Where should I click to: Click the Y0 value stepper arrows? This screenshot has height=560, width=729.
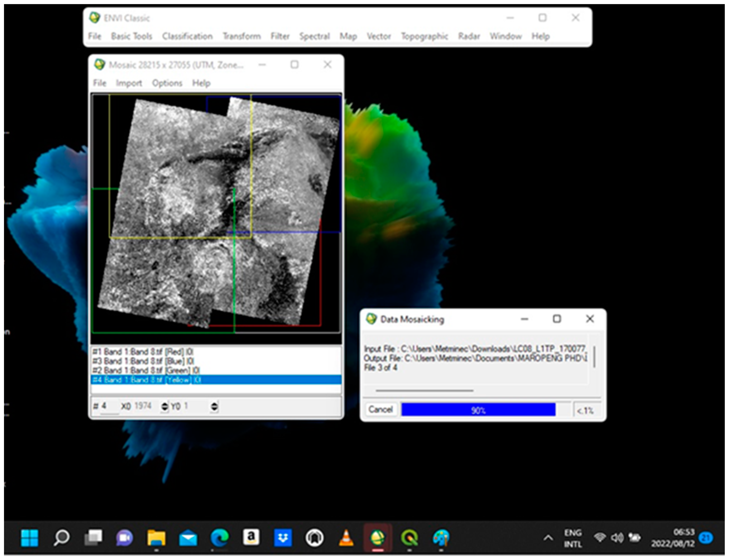click(x=214, y=406)
